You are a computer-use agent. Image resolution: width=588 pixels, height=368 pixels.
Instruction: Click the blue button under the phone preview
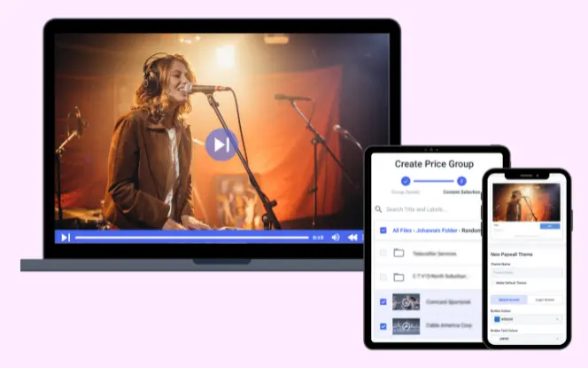click(550, 226)
